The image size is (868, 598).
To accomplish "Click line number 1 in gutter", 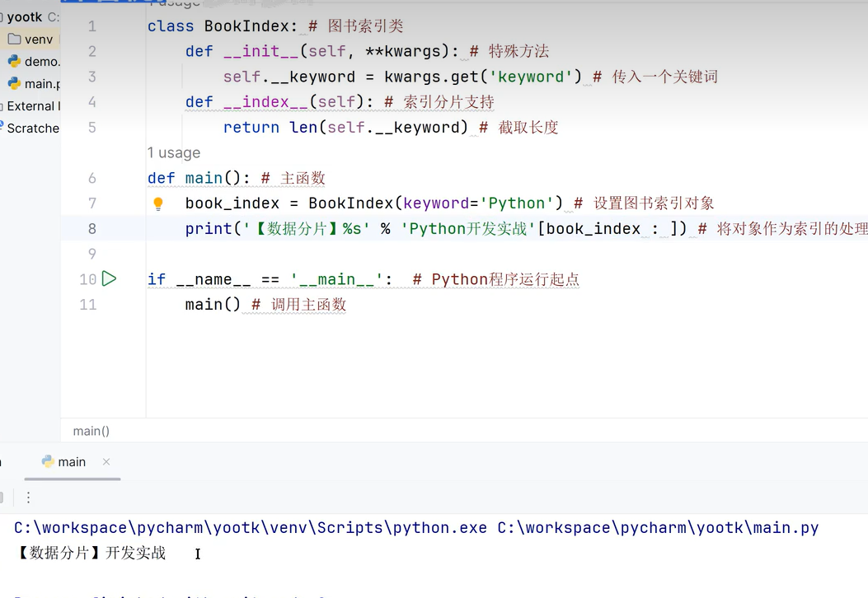I will pos(91,26).
